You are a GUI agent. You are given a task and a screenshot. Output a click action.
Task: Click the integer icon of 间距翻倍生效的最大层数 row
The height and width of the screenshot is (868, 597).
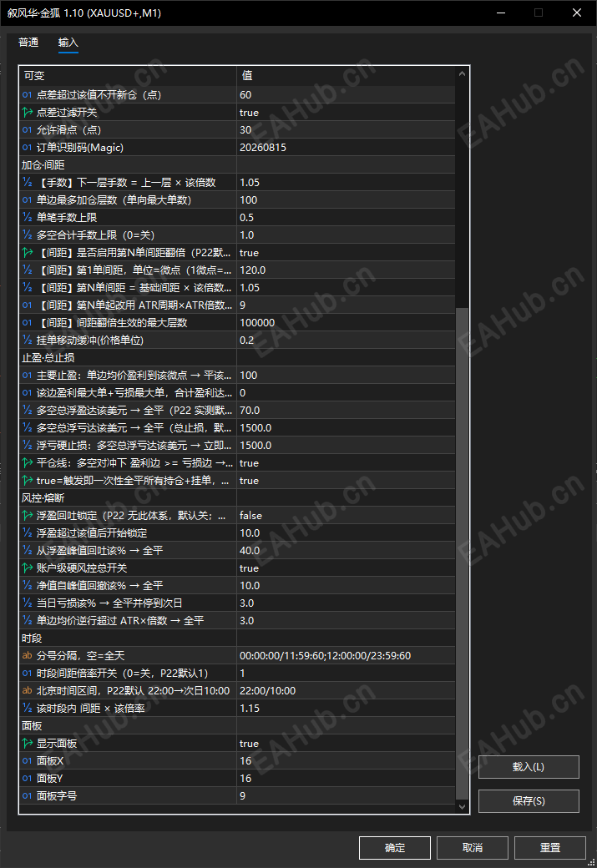click(27, 323)
